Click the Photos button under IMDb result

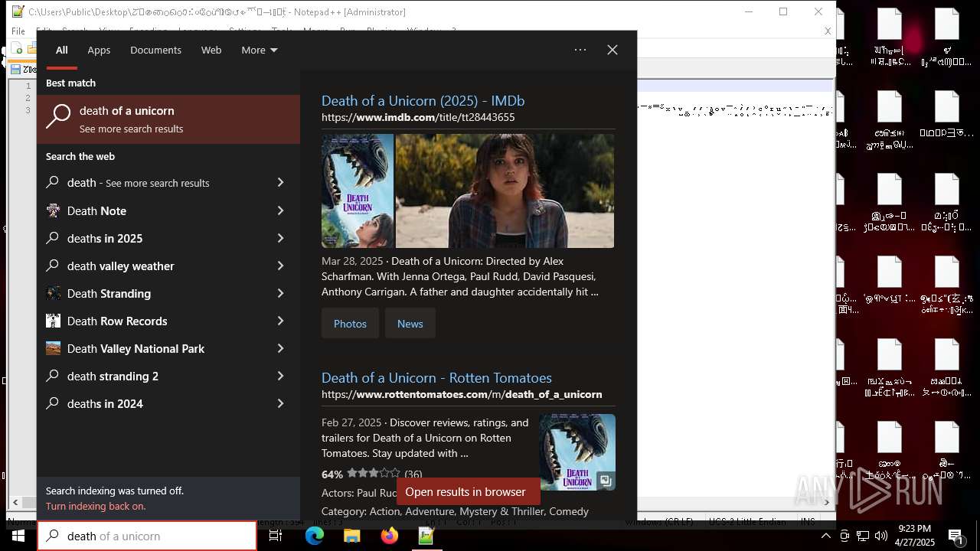[350, 324]
